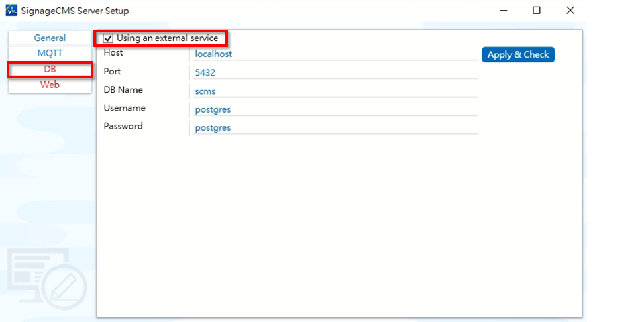This screenshot has height=322, width=644.
Task: Close the SignageCMS Server Setup window
Action: coord(570,11)
